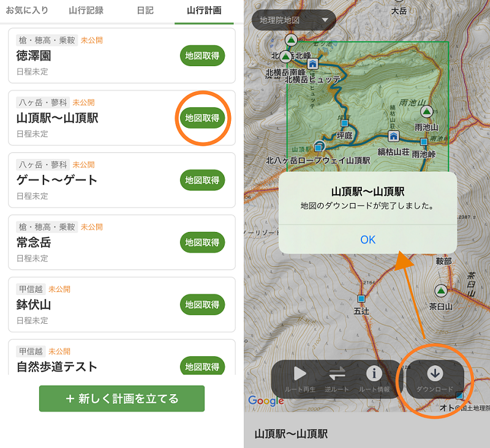Click the 地図のダウンロードが完了しました message
490x448 pixels.
pyautogui.click(x=367, y=206)
